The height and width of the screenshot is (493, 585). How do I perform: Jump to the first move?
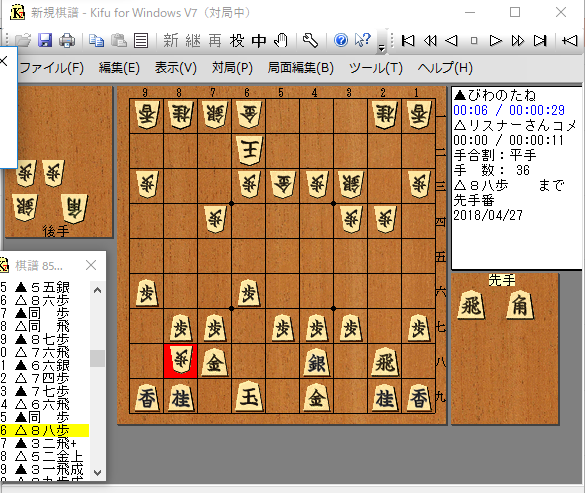pyautogui.click(x=408, y=40)
